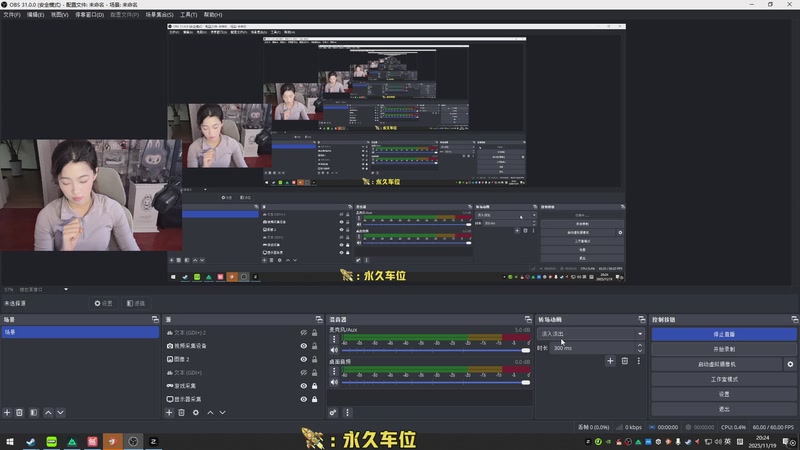Mute 桌面音频 speaker icon

[x=334, y=382]
